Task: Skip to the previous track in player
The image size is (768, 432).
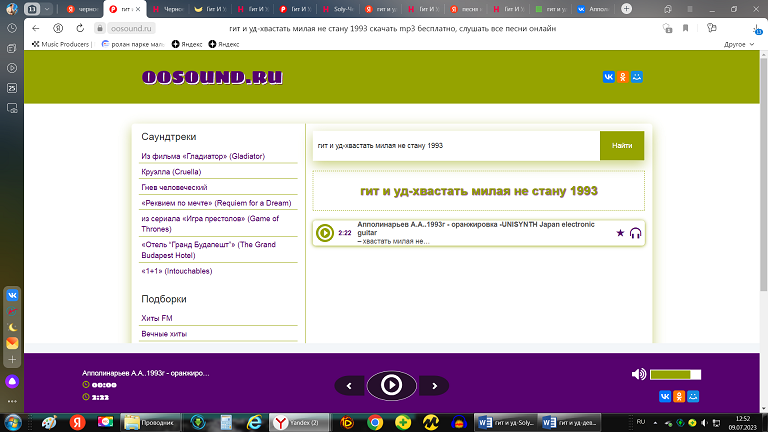Action: point(349,386)
